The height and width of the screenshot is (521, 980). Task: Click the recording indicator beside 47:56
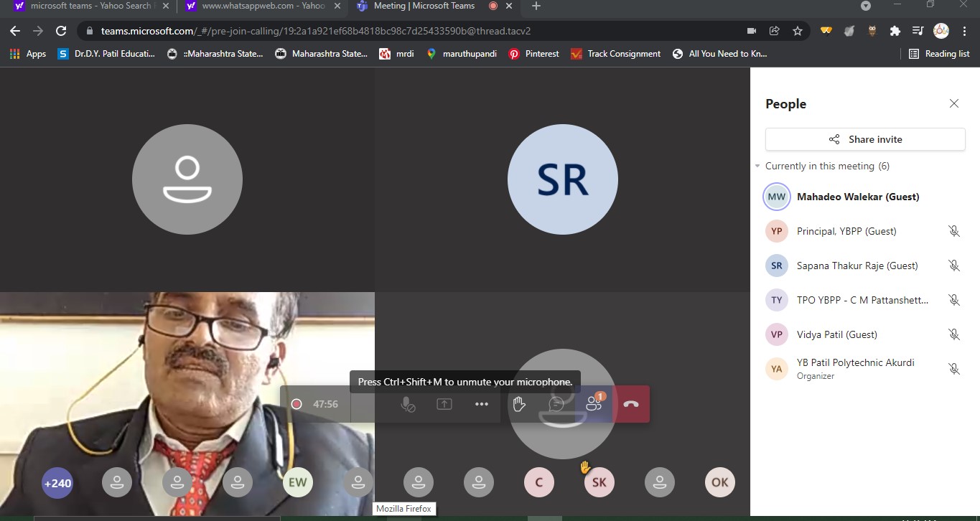(297, 404)
